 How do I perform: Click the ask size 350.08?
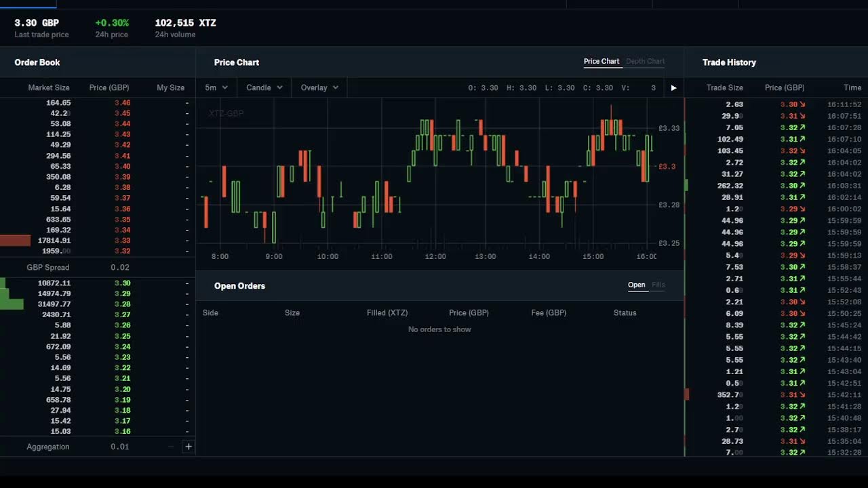pyautogui.click(x=58, y=177)
